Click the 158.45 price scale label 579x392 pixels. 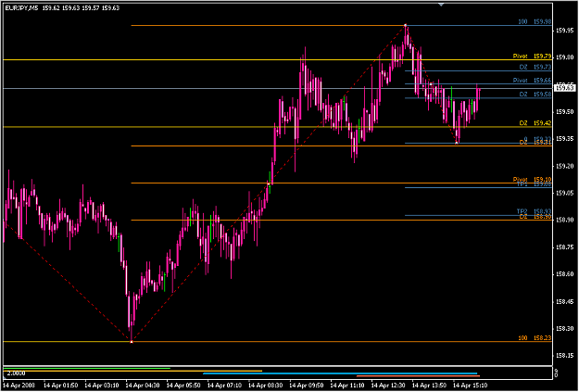coord(564,301)
